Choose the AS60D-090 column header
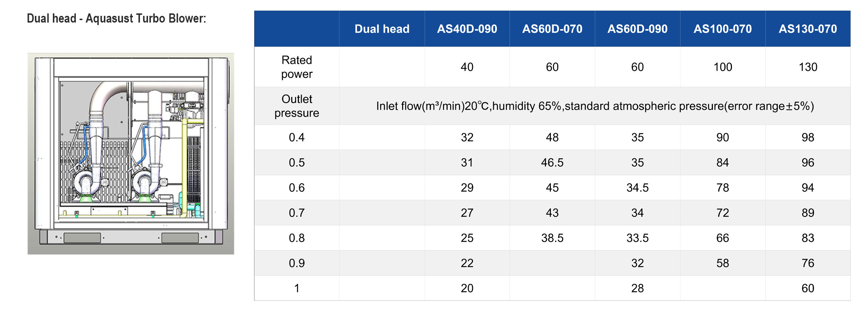868x311 pixels. pos(637,29)
